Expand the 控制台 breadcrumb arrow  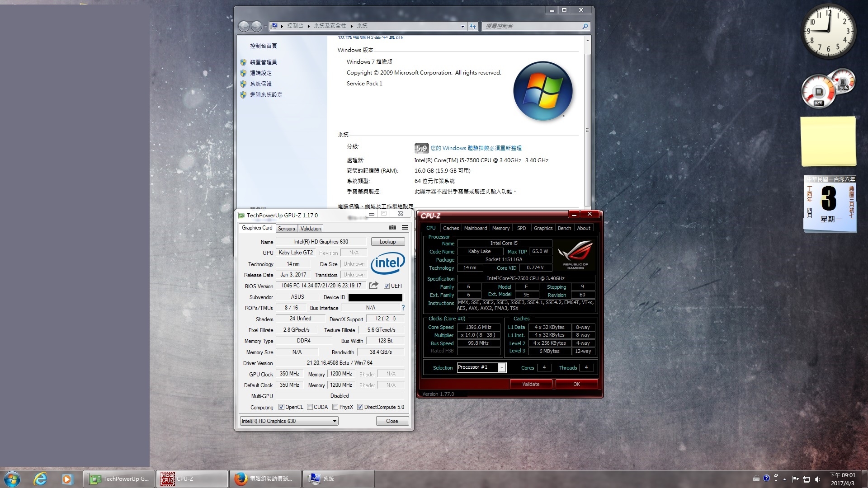point(308,26)
